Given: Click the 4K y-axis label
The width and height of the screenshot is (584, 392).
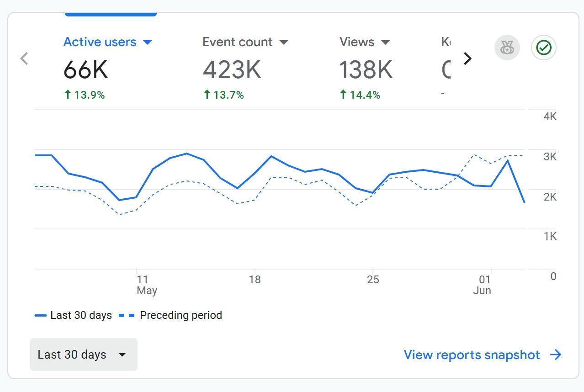Looking at the screenshot, I should click(x=550, y=117).
